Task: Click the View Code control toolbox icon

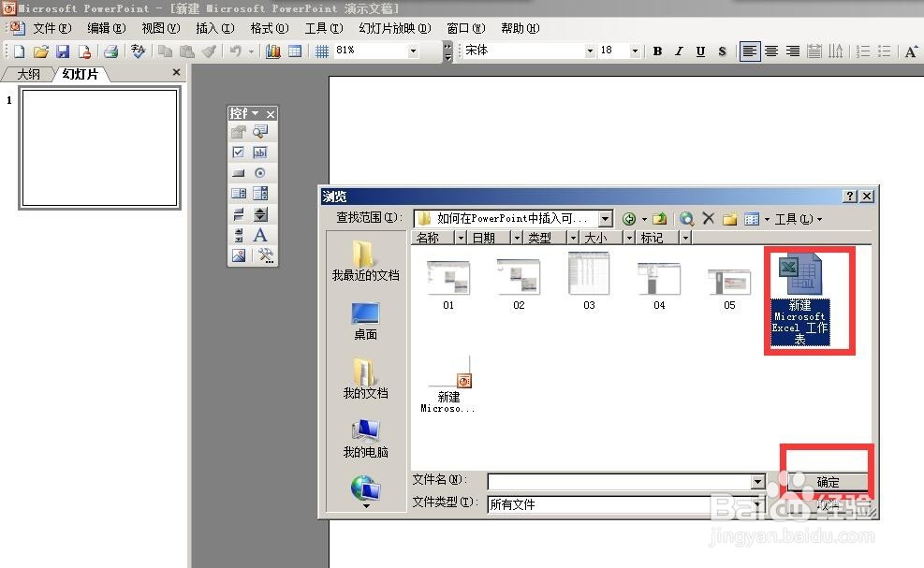Action: pyautogui.click(x=260, y=131)
